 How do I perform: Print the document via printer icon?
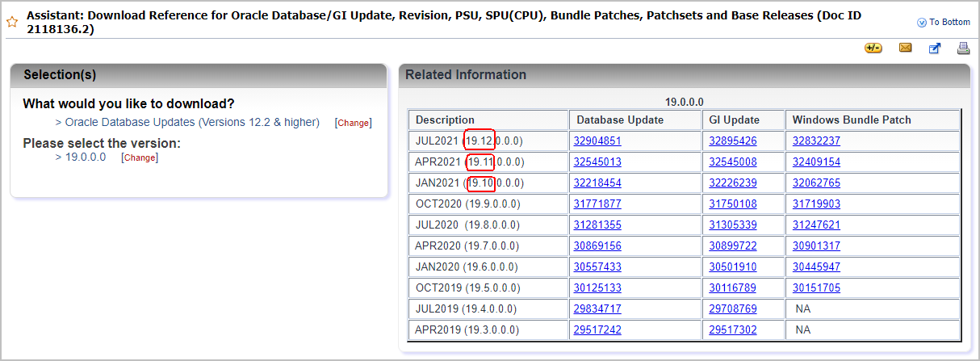[x=963, y=48]
